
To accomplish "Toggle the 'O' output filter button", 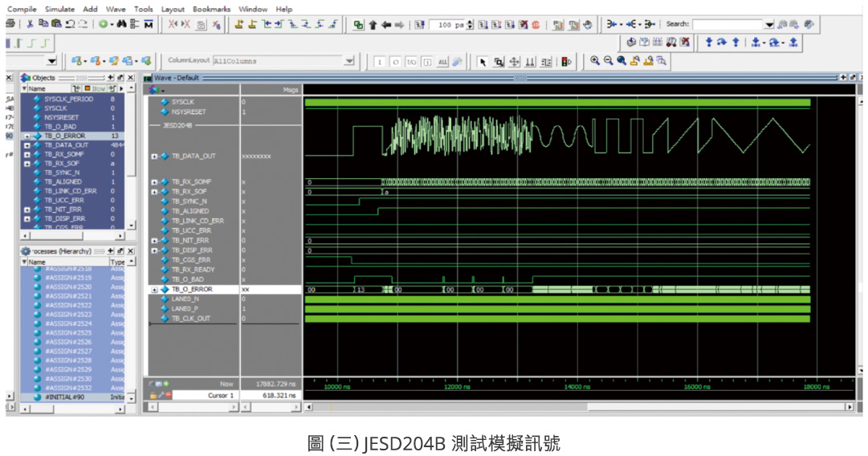I will (x=395, y=62).
